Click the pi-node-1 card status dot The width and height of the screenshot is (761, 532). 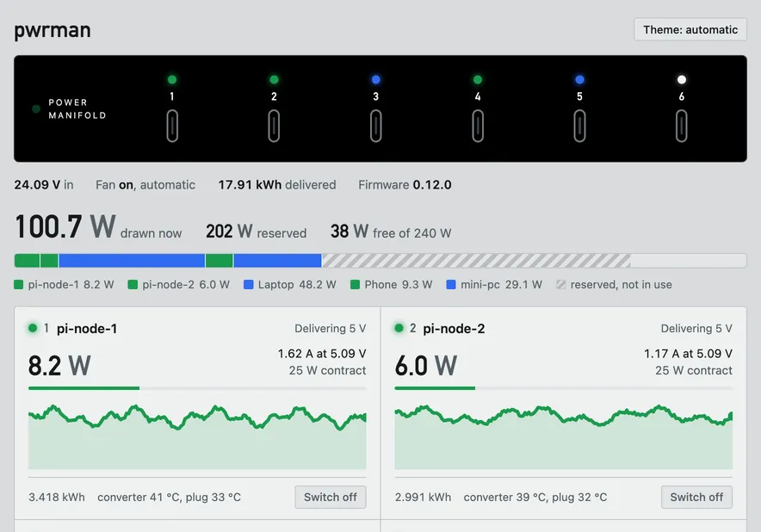[33, 328]
